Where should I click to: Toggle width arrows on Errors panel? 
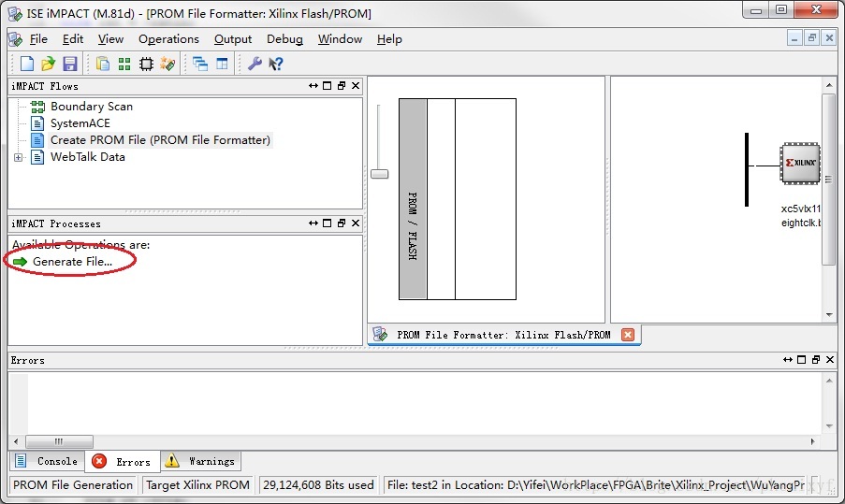(x=787, y=359)
